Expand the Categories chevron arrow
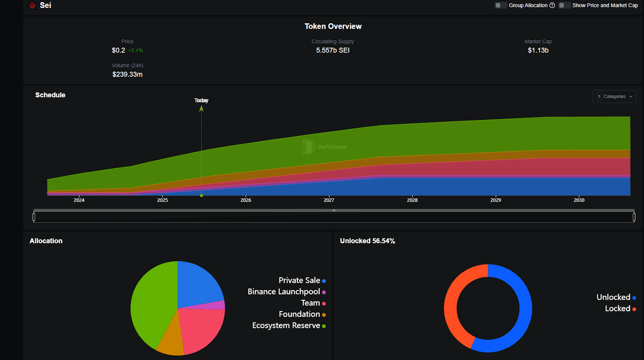The height and width of the screenshot is (360, 644). coord(631,97)
